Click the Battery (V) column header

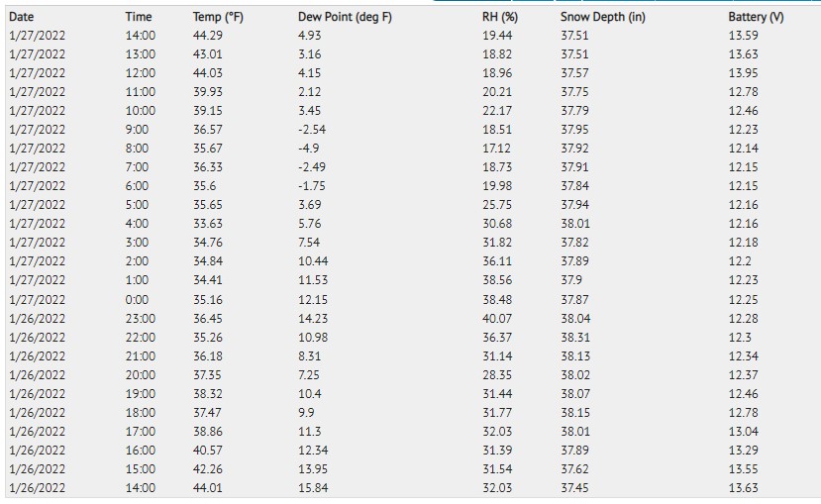[x=756, y=17]
